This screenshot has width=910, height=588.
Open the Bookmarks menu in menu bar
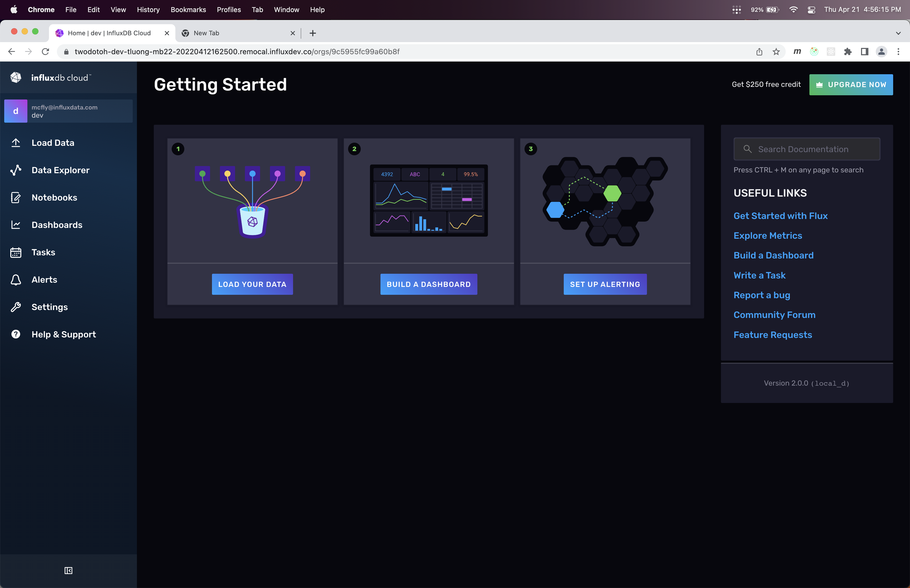coord(188,9)
